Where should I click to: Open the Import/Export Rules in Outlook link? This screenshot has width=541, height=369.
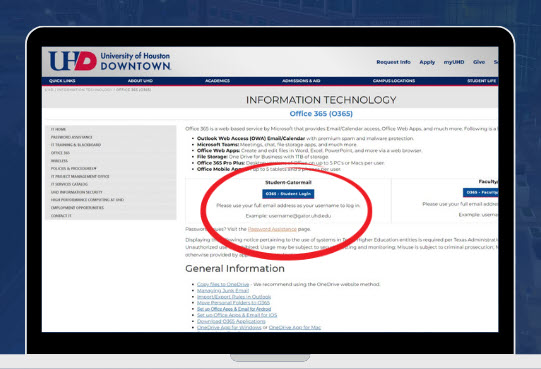234,297
